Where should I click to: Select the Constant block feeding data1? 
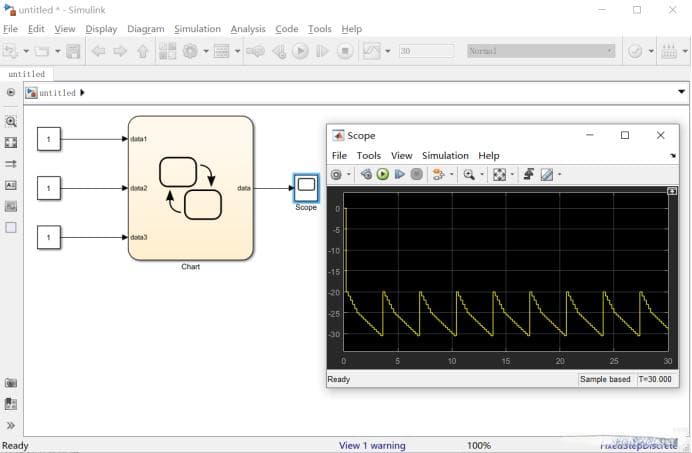pyautogui.click(x=49, y=139)
